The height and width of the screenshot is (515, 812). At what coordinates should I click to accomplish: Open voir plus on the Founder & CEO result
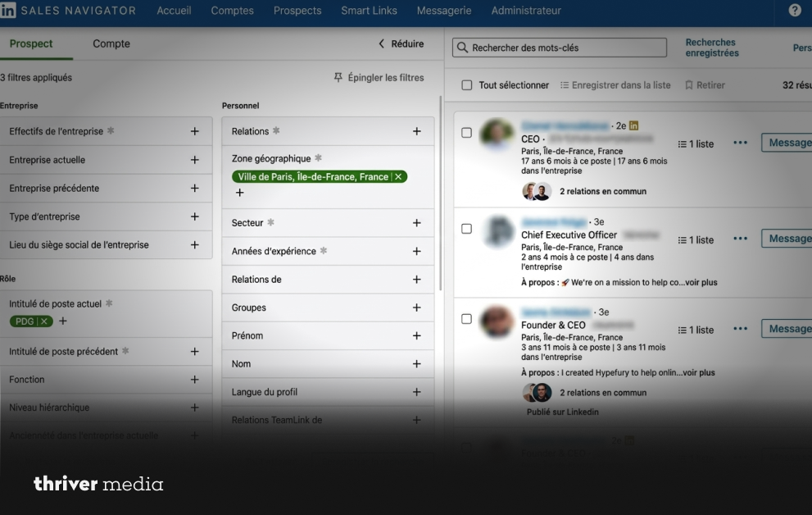click(700, 372)
